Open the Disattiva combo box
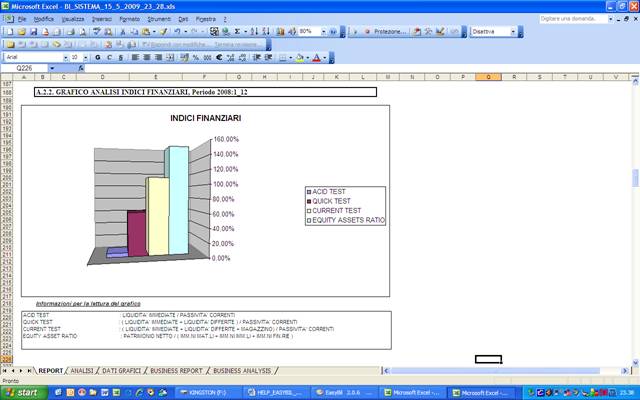Viewport: 640px width, 400px height. point(494,32)
